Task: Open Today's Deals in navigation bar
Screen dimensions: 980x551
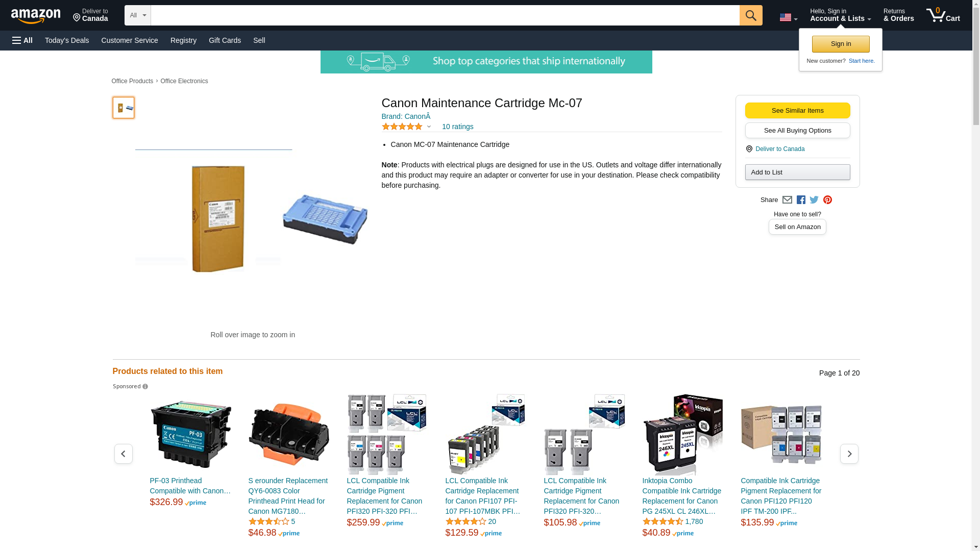Action: coord(67,40)
